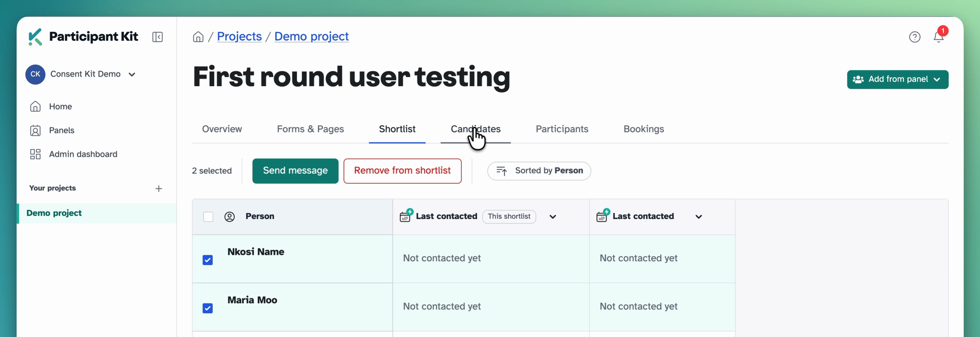Expand the second Last contacted column chevron
The width and height of the screenshot is (980, 337).
point(699,216)
